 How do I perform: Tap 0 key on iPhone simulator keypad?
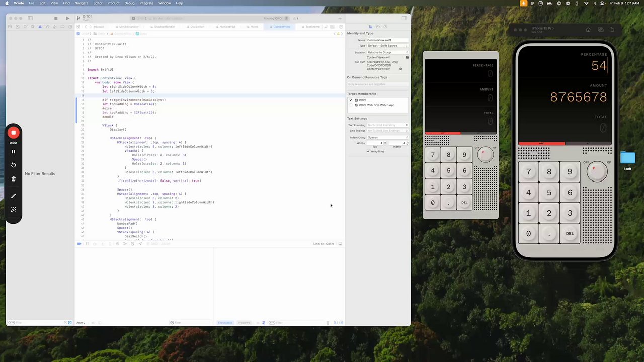pyautogui.click(x=528, y=234)
